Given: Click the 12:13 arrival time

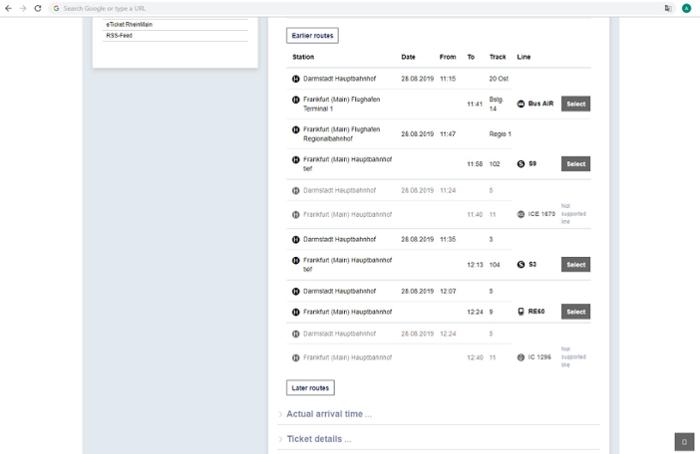Looking at the screenshot, I should [x=475, y=265].
